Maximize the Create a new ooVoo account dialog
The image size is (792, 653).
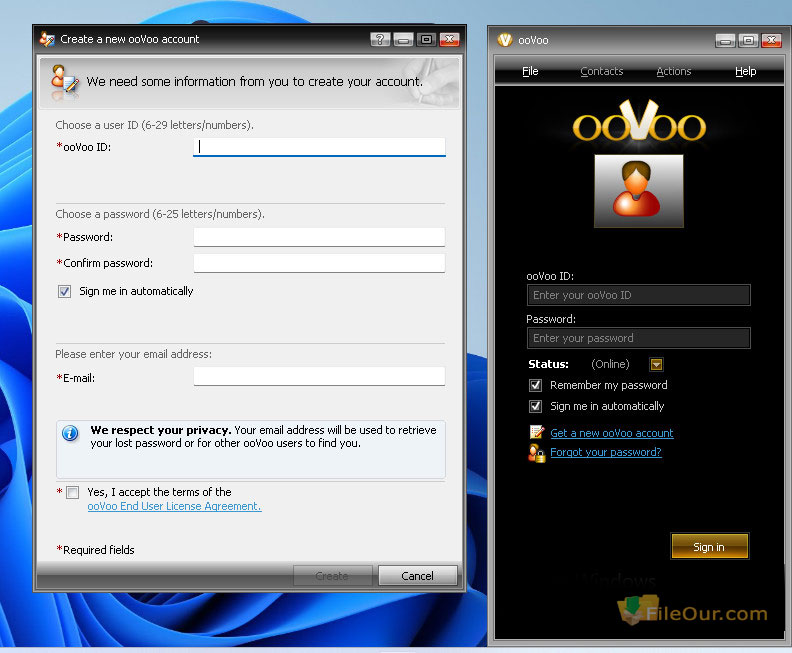[426, 39]
